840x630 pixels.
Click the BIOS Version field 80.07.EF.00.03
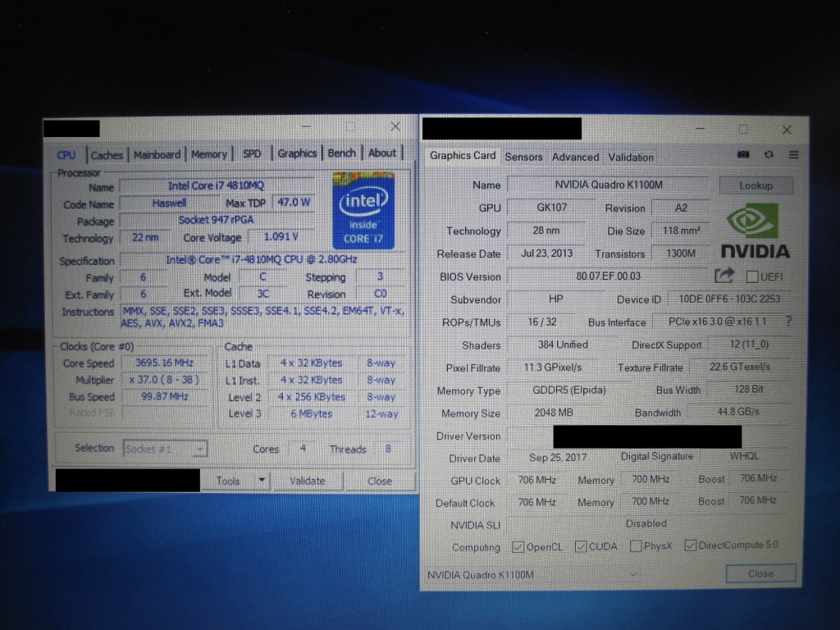609,276
